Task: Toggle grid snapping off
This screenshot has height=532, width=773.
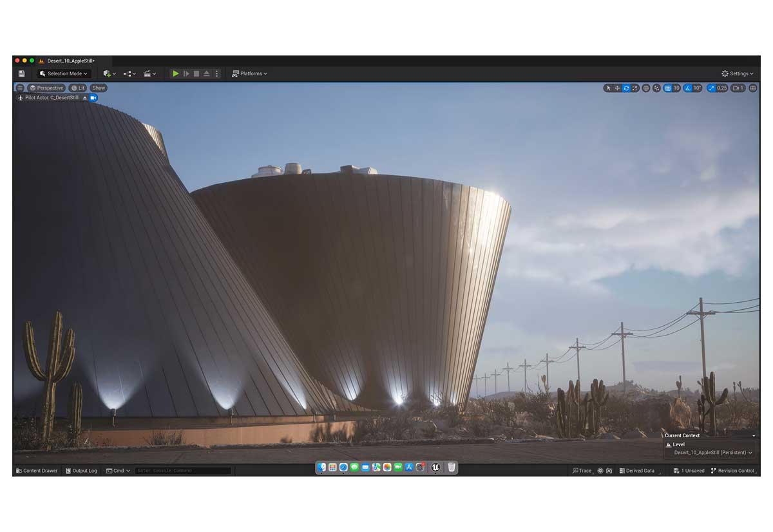Action: click(x=667, y=88)
